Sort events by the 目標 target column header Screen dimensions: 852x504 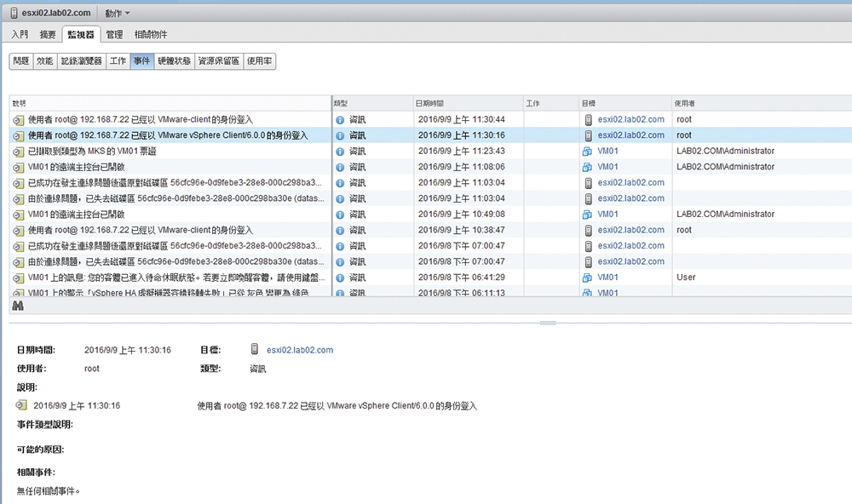click(x=625, y=103)
